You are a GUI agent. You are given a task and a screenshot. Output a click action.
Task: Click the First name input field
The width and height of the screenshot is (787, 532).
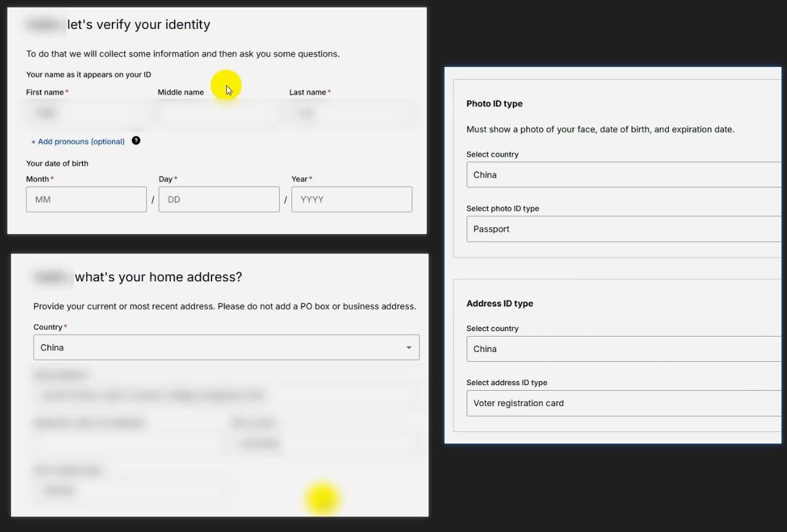pyautogui.click(x=86, y=114)
